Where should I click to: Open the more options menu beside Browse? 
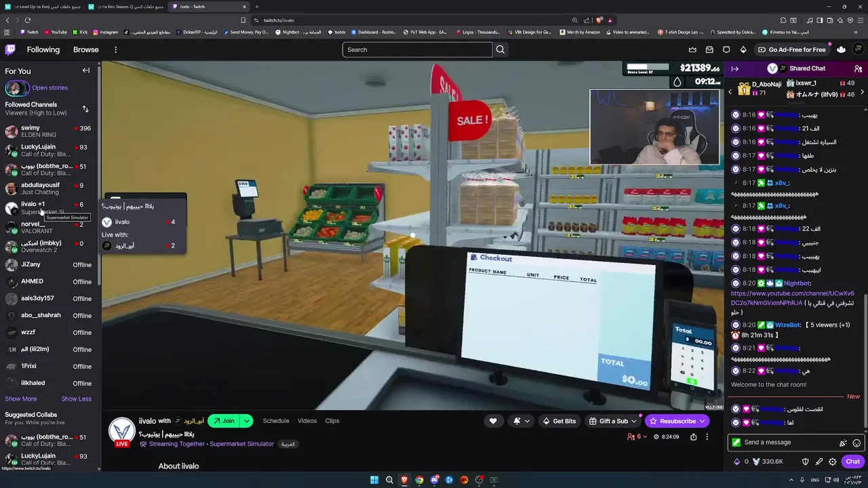click(x=115, y=49)
